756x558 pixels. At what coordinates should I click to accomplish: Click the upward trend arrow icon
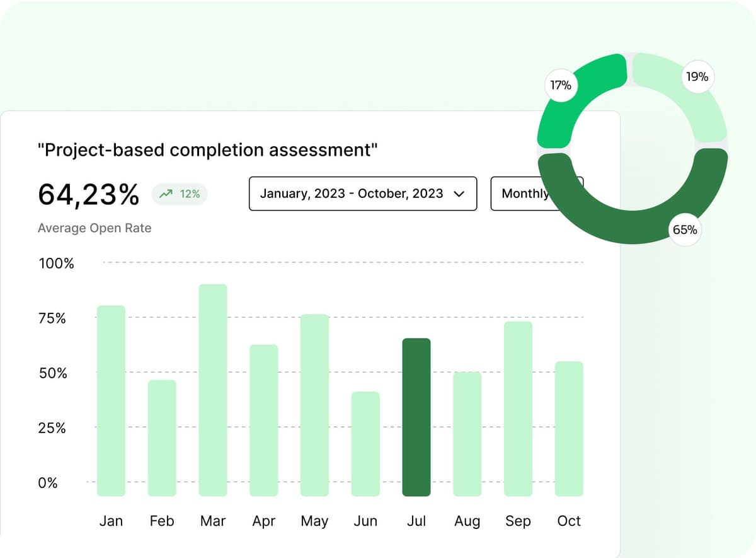166,194
